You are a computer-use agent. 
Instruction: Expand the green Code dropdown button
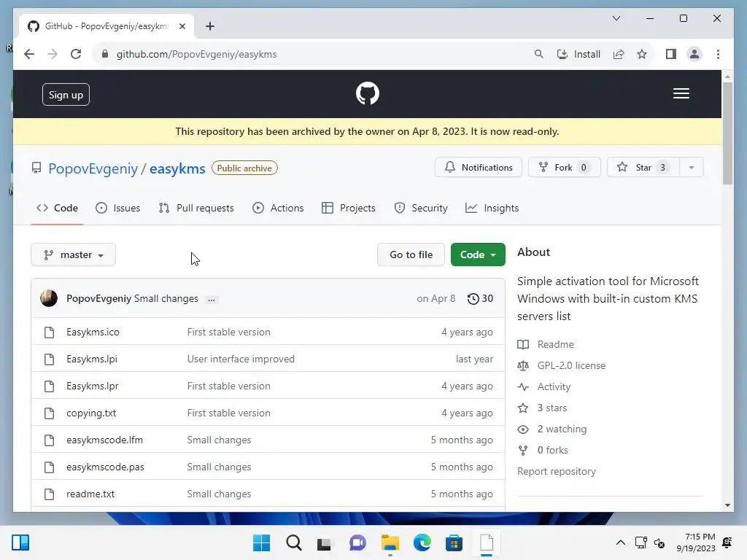coord(478,254)
